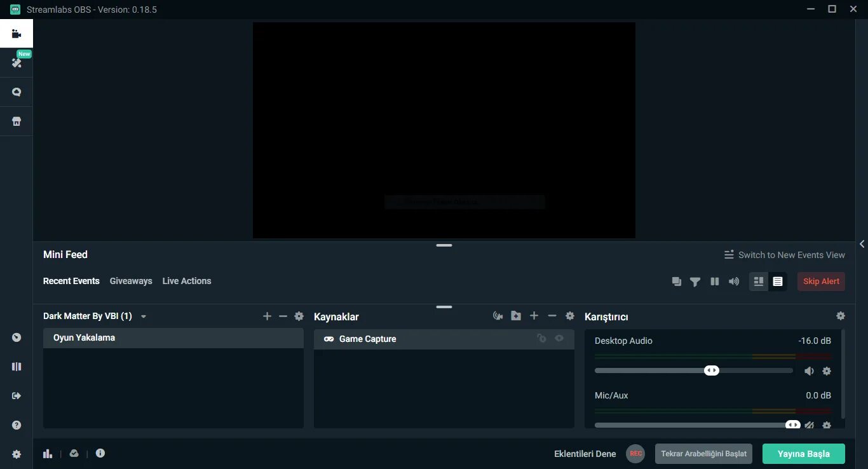The width and height of the screenshot is (868, 469).
Task: Add a new source with plus in Kaynaklar
Action: click(534, 316)
